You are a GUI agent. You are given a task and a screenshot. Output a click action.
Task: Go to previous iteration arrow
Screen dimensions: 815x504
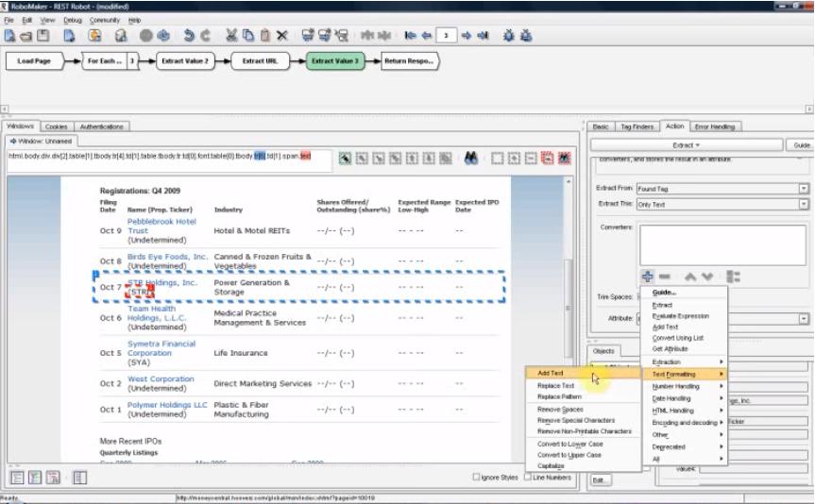(427, 35)
